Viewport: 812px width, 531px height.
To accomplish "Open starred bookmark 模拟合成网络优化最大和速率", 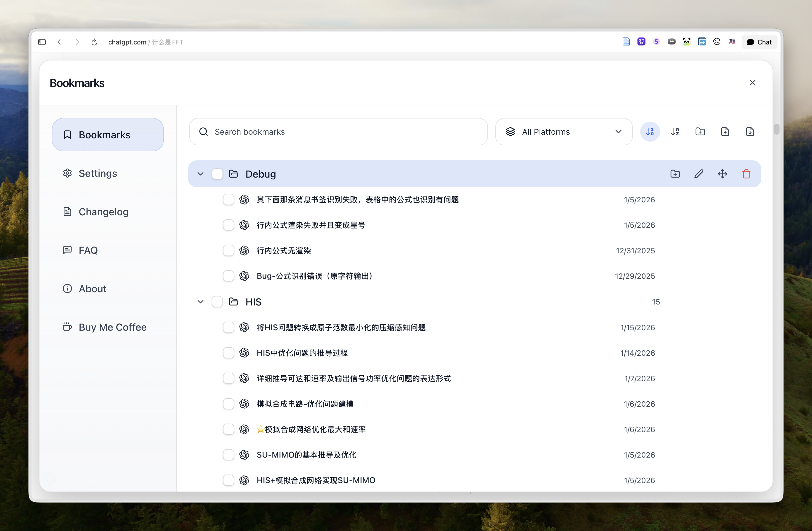I will coord(311,429).
